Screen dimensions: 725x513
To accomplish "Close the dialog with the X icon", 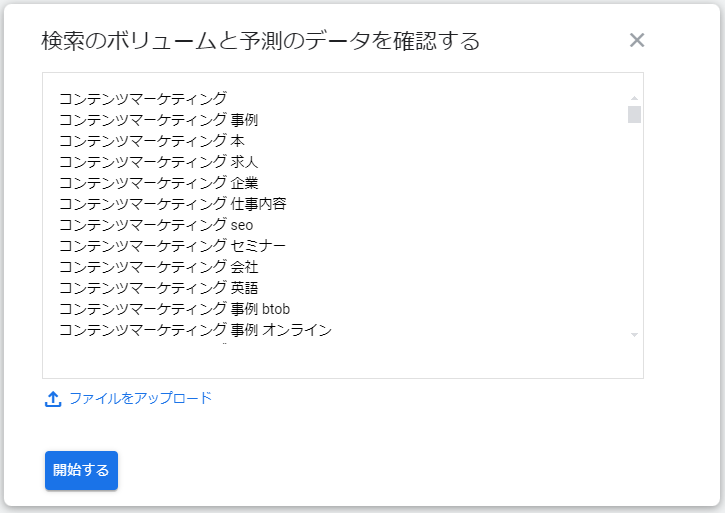I will point(637,40).
